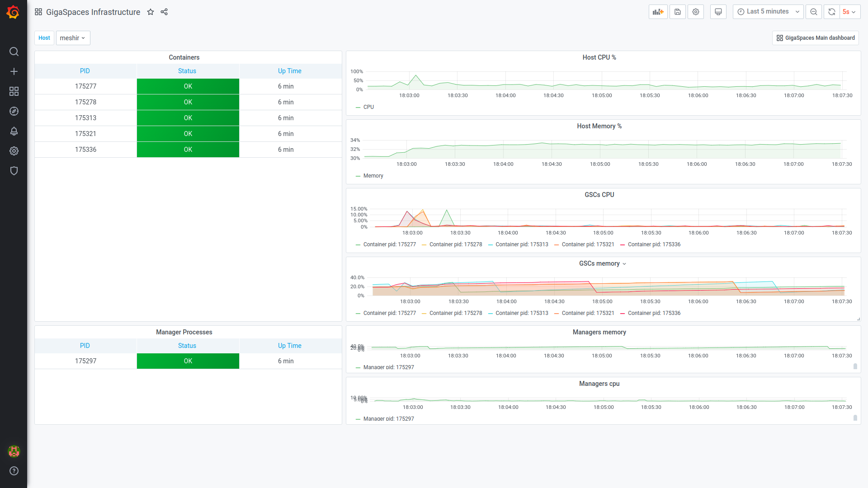Open the Server Admin shield icon

tap(14, 171)
